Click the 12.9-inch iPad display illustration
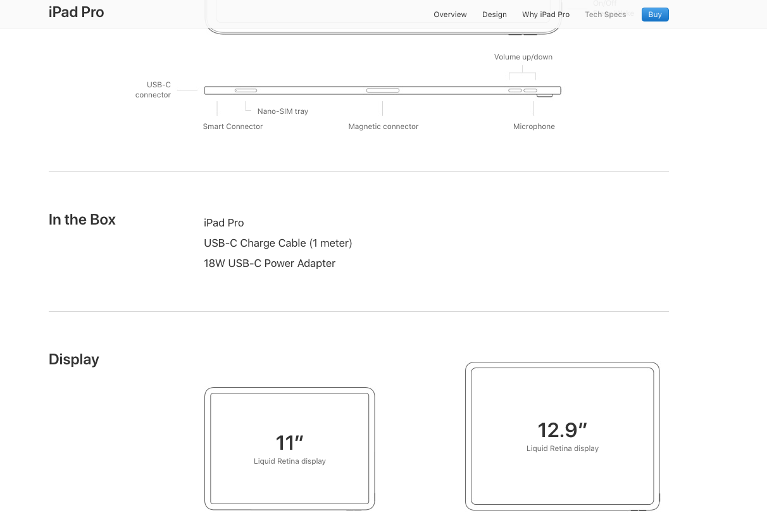 coord(563,436)
